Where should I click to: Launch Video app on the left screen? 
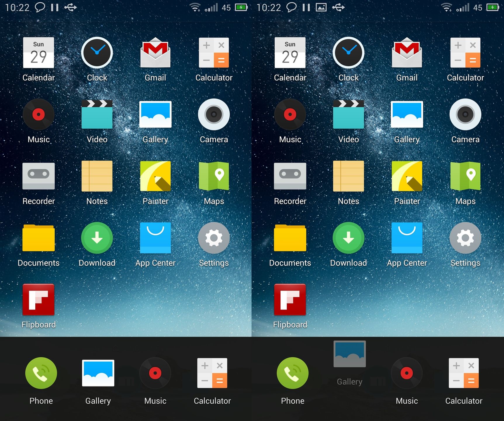97,114
